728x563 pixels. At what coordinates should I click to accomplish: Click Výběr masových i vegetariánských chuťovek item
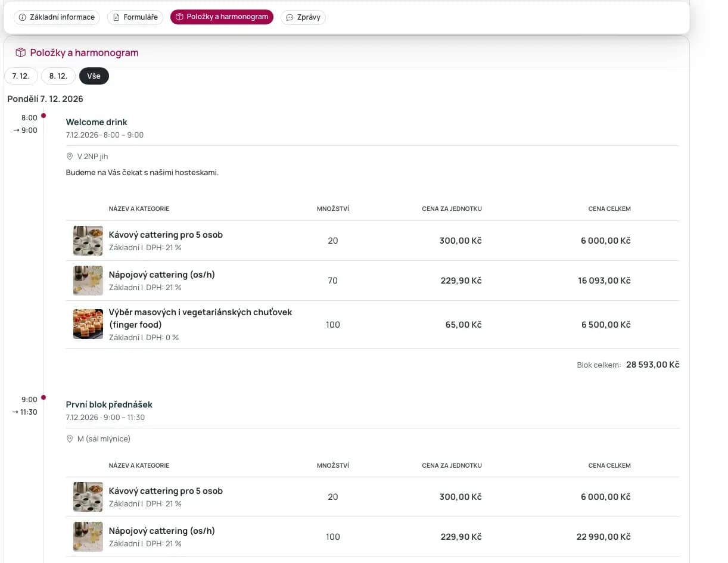(x=200, y=318)
